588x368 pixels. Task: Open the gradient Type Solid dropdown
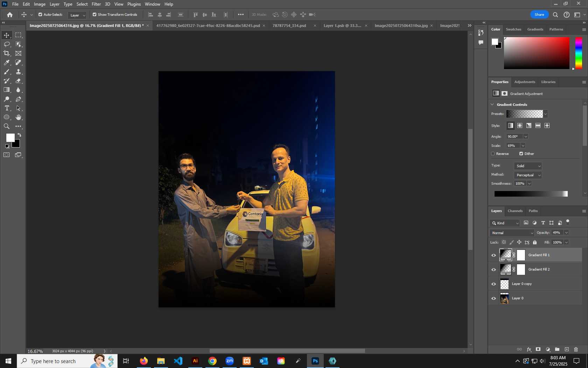528,166
